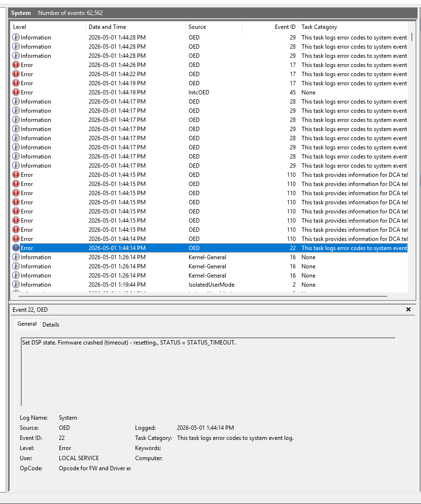Image resolution: width=421 pixels, height=504 pixels.
Task: Select the Event ID 45 cell
Action: point(292,92)
